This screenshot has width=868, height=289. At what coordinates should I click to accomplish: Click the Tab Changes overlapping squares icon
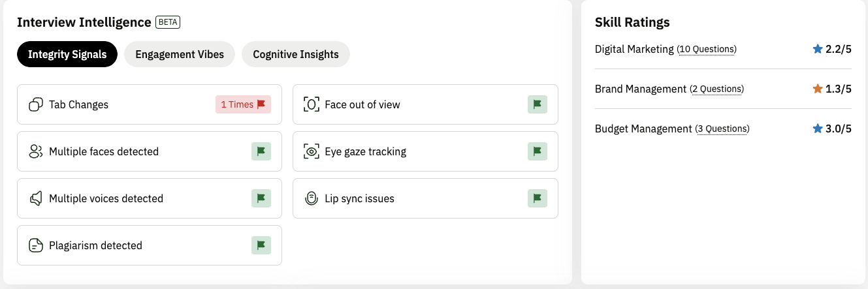(x=36, y=104)
